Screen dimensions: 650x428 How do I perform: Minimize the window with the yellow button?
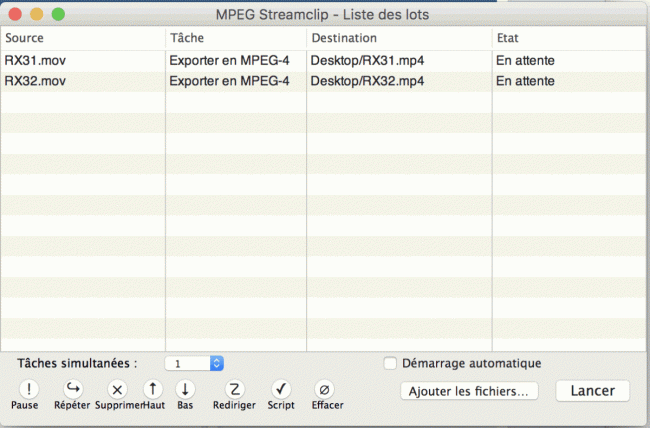(x=36, y=14)
